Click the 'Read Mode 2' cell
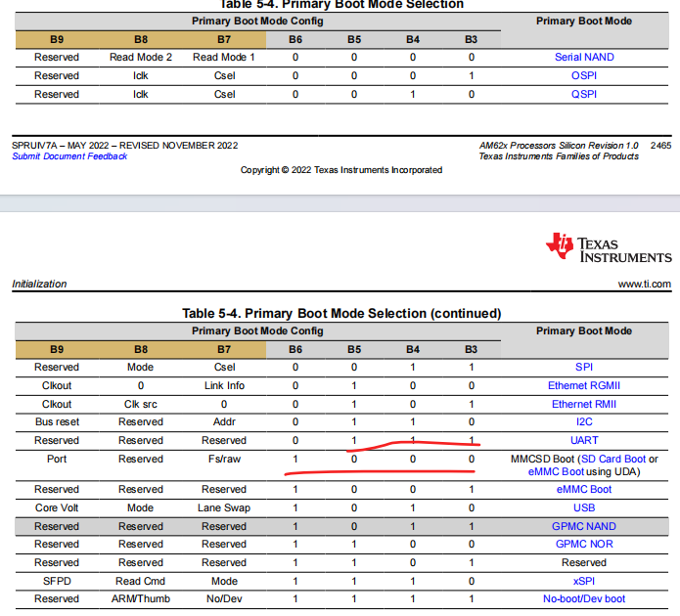Image resolution: width=680 pixels, height=616 pixels. click(x=141, y=58)
